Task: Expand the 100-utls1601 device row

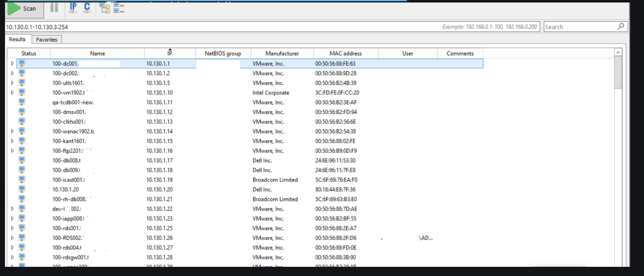Action: tap(12, 83)
